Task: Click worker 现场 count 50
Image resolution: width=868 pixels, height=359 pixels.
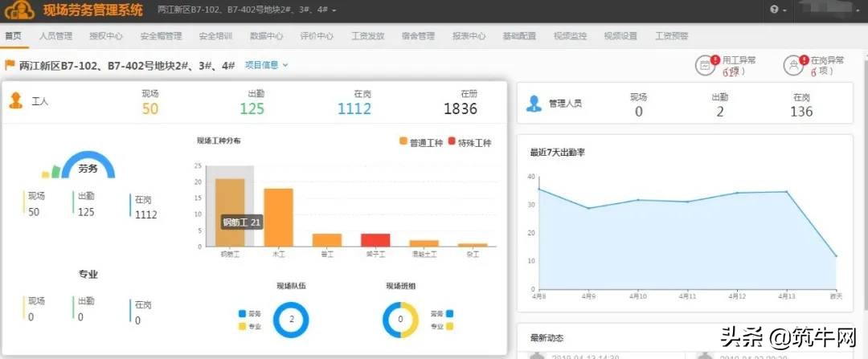Action: (150, 108)
